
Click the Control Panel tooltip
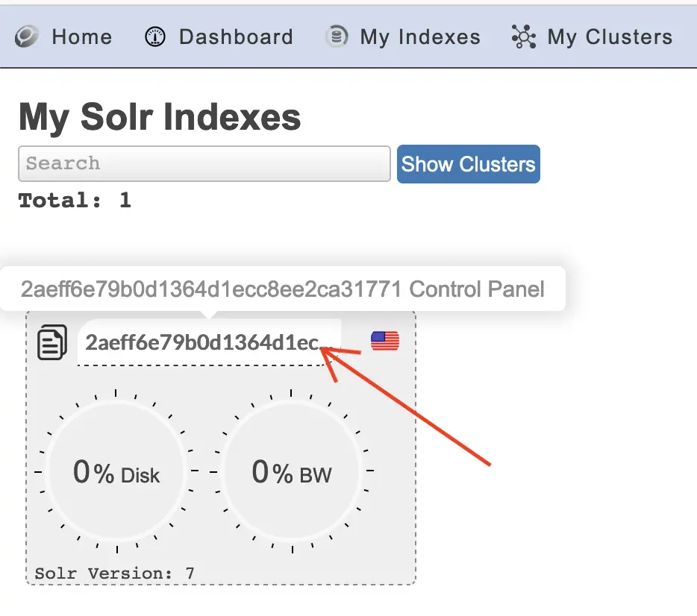click(x=282, y=289)
